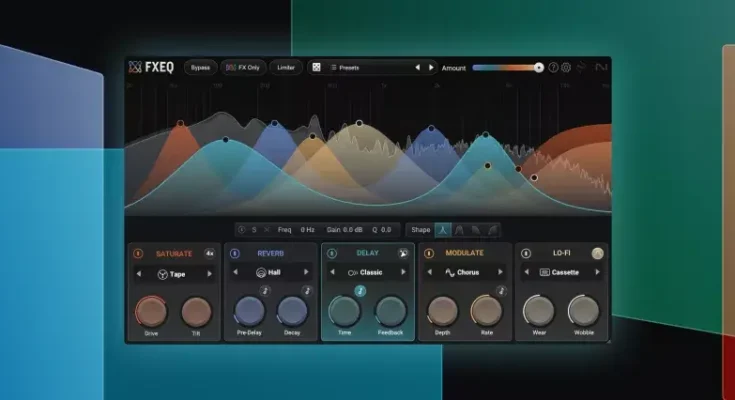Click the Saturate Drive knob

[x=152, y=311]
